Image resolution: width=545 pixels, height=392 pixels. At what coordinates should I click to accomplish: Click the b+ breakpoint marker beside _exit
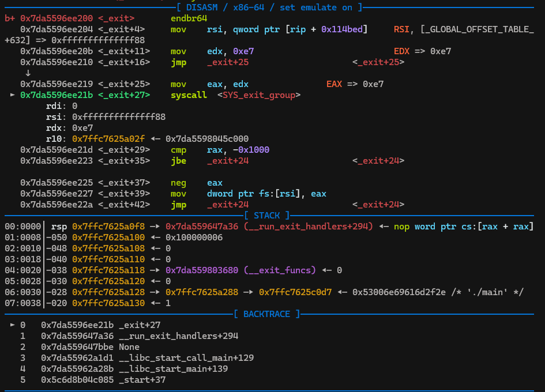tap(10, 18)
